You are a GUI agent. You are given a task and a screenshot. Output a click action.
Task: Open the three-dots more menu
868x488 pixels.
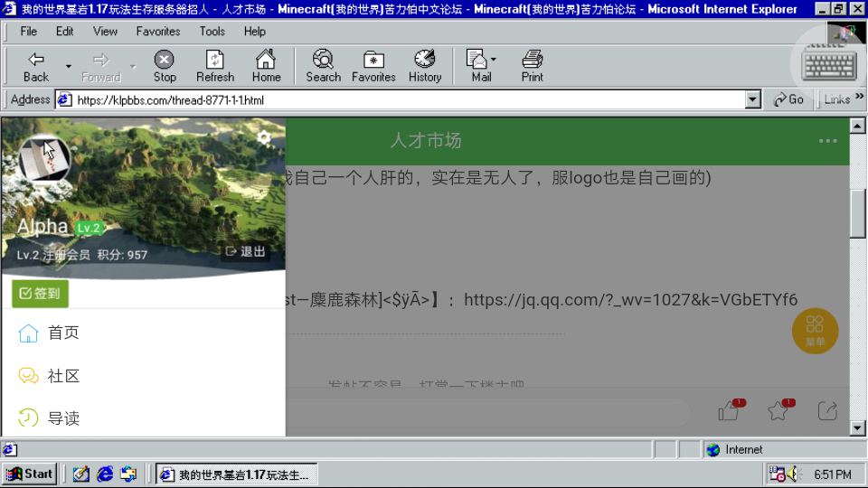pyautogui.click(x=827, y=141)
